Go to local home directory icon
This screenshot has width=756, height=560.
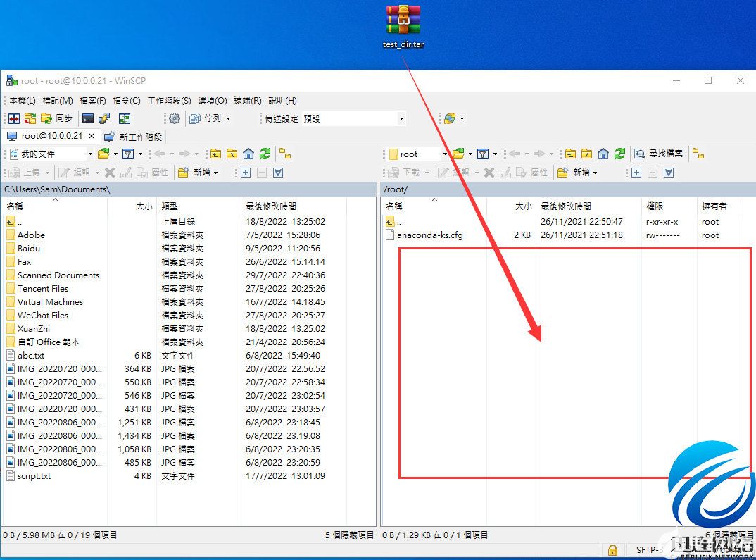click(248, 154)
